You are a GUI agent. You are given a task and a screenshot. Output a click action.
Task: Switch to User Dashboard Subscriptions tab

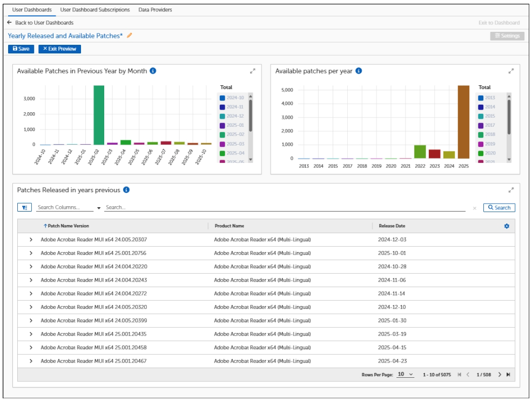[x=95, y=10]
